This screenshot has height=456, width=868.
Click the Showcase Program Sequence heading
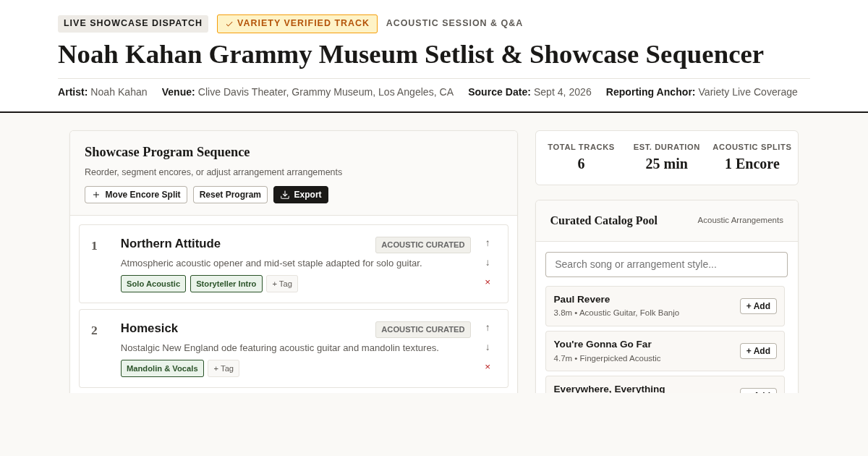pos(167,152)
